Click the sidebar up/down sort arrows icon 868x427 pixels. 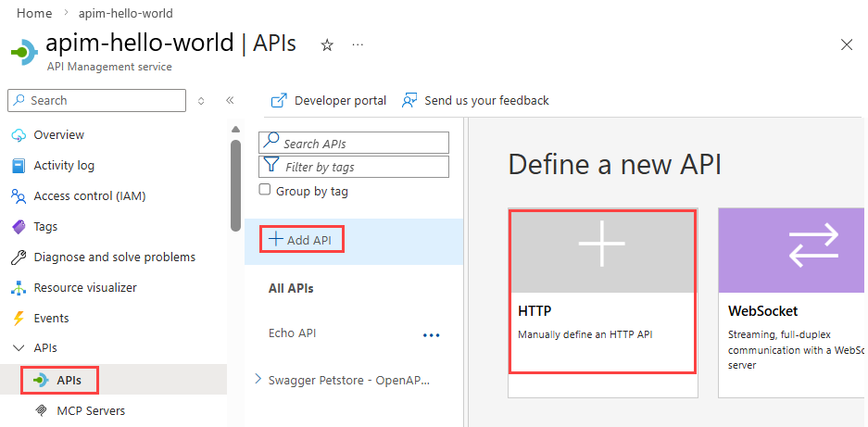pyautogui.click(x=201, y=101)
